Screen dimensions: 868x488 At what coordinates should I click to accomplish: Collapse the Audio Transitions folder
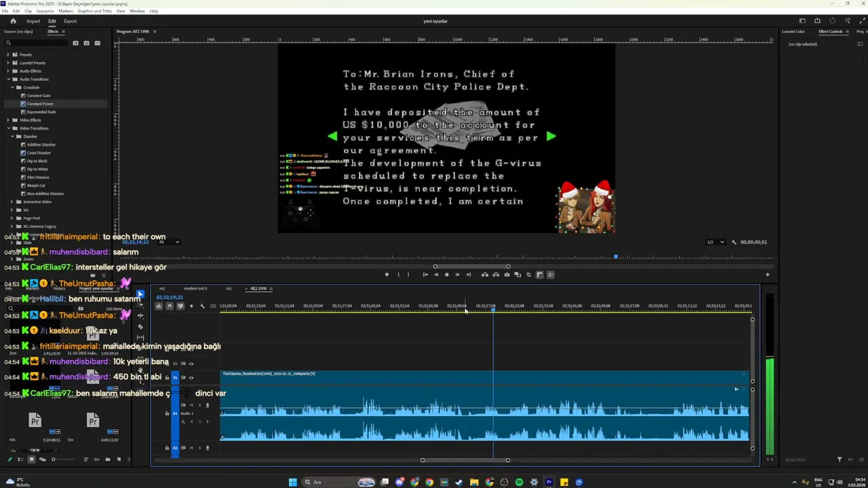(x=7, y=79)
